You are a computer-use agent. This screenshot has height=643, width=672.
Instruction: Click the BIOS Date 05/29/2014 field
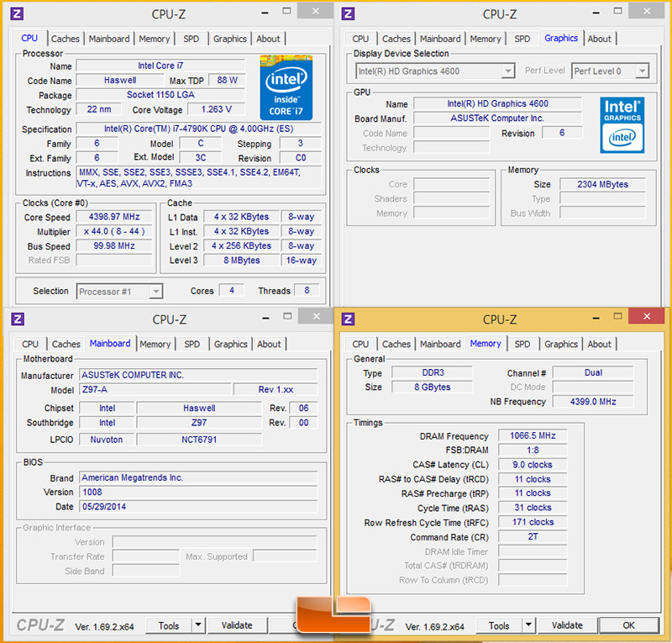click(199, 507)
